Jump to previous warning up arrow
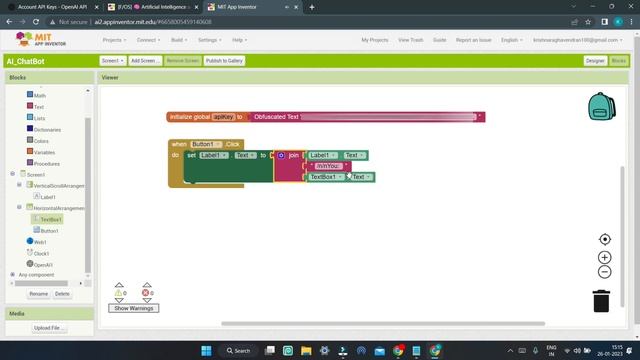The width and height of the screenshot is (640, 360). pyautogui.click(x=119, y=285)
